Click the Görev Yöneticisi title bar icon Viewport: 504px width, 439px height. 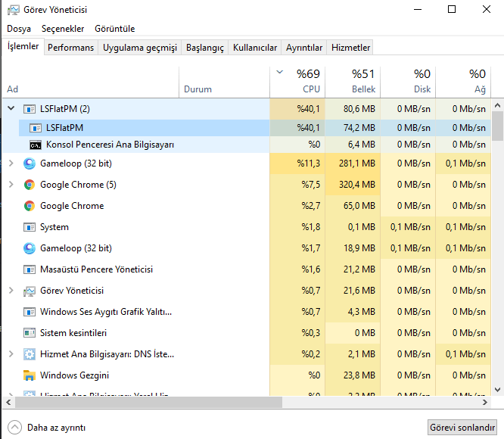point(13,11)
